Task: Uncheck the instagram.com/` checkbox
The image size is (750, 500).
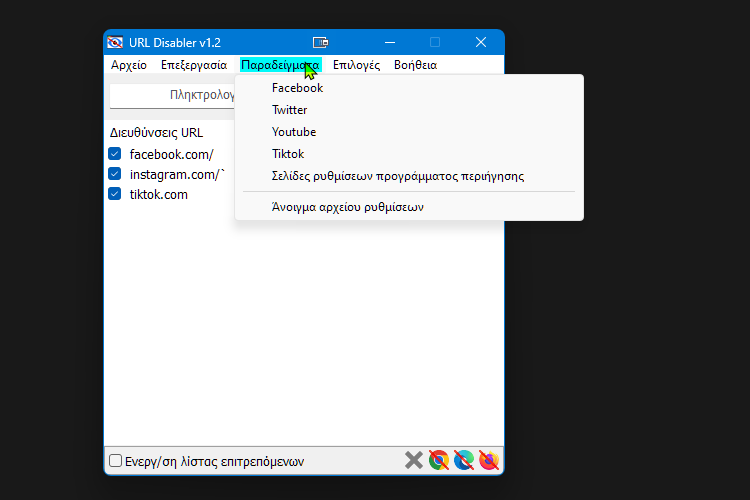Action: pos(114,174)
